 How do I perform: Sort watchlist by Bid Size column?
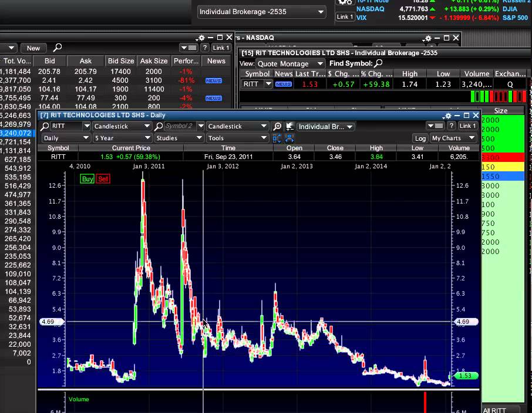coord(121,61)
